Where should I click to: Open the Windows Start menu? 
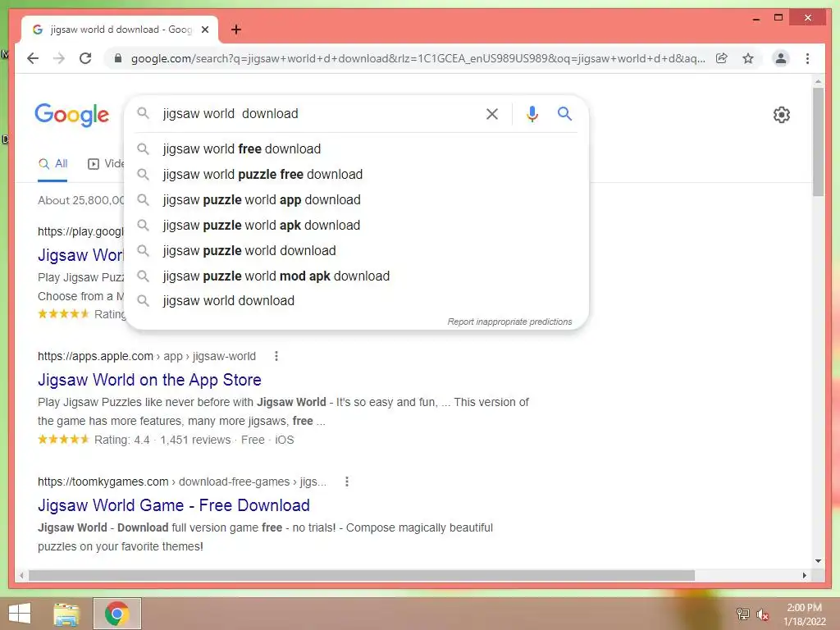[x=20, y=614]
